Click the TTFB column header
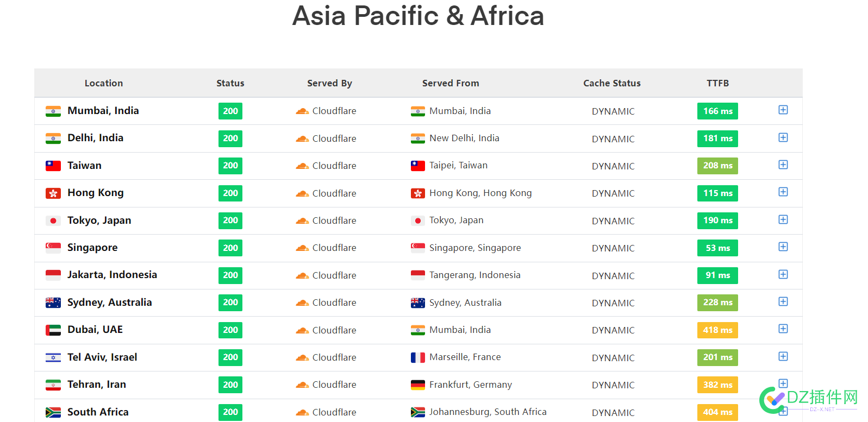This screenshot has width=868, height=422. (717, 83)
